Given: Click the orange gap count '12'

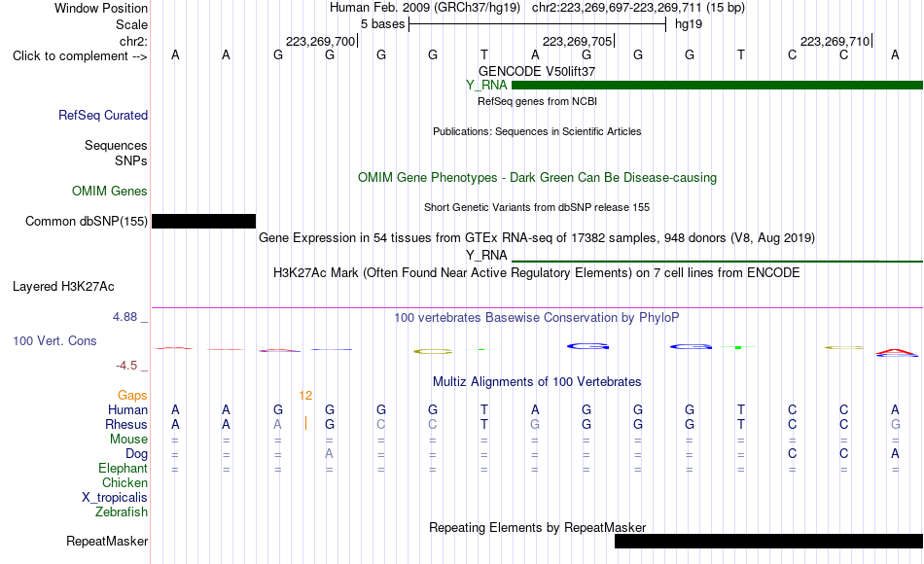Looking at the screenshot, I should (x=305, y=396).
